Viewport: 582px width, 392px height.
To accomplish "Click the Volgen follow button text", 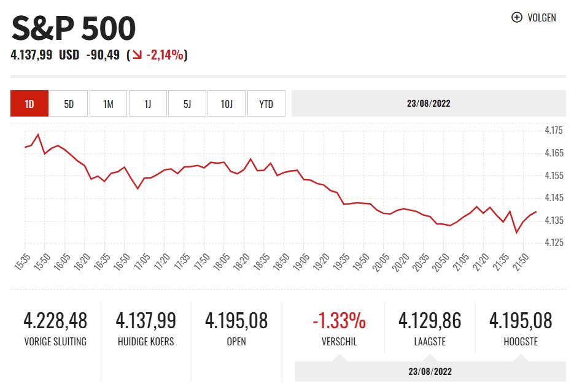I will pyautogui.click(x=541, y=18).
